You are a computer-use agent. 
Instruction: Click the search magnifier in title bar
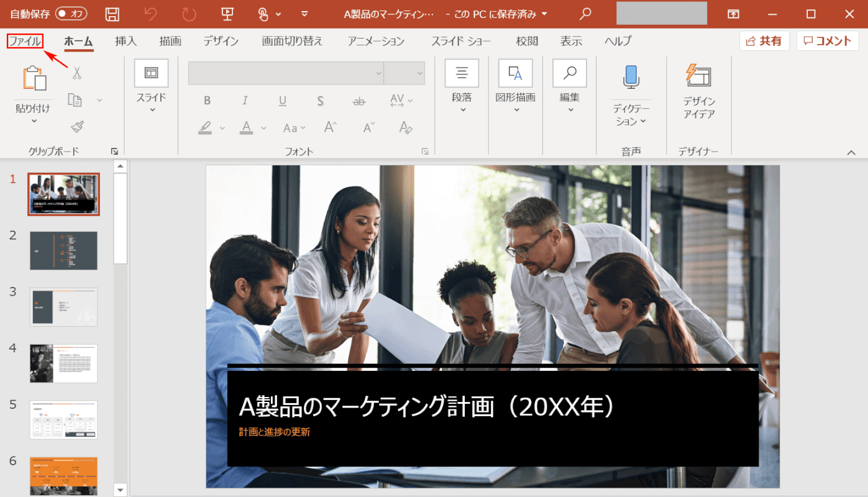pyautogui.click(x=585, y=14)
